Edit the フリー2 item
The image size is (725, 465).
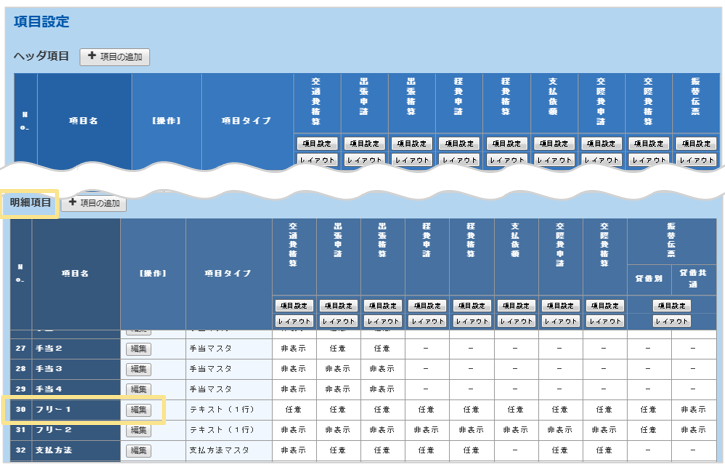[137, 430]
